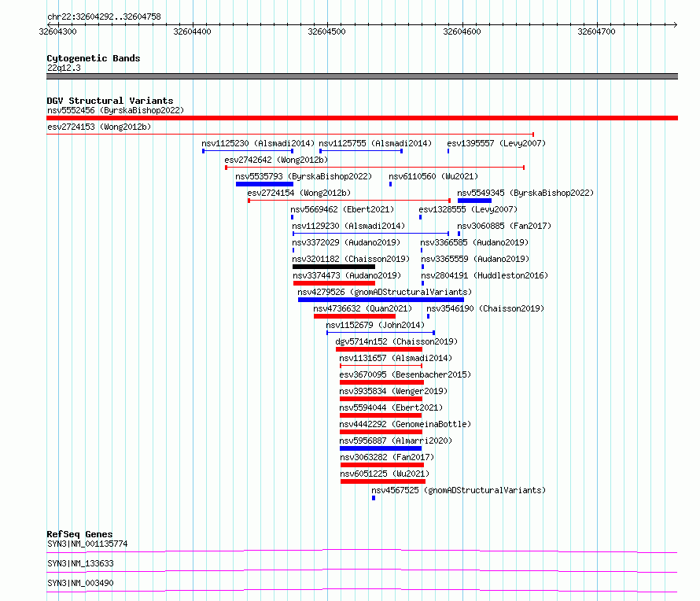Select nsv1131657 (Alsmadi2014) label

point(396,358)
